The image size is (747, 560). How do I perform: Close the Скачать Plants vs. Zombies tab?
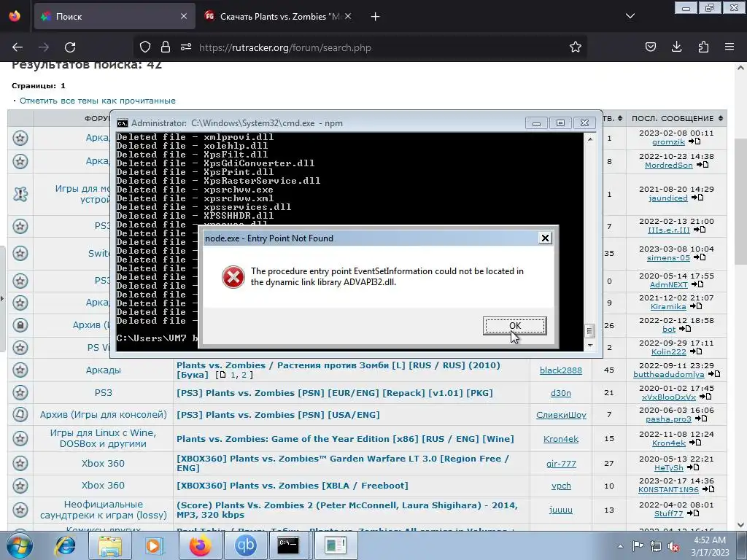[x=348, y=17]
